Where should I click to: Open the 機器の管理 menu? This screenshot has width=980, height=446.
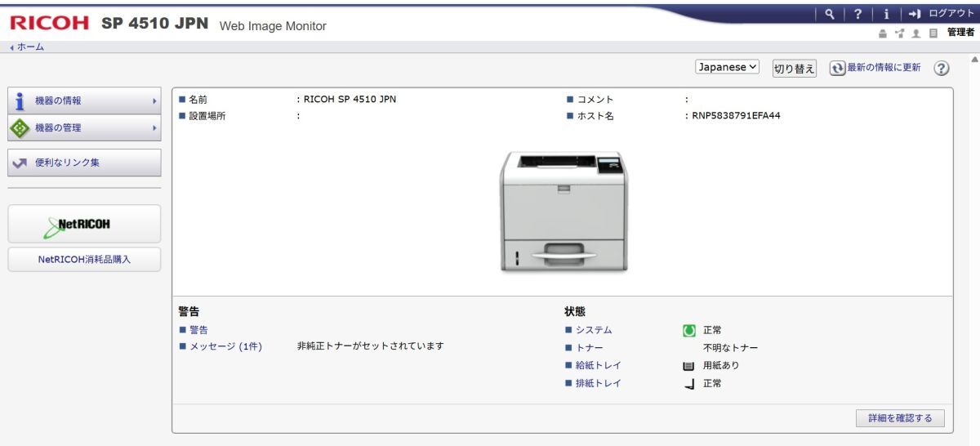tap(84, 128)
